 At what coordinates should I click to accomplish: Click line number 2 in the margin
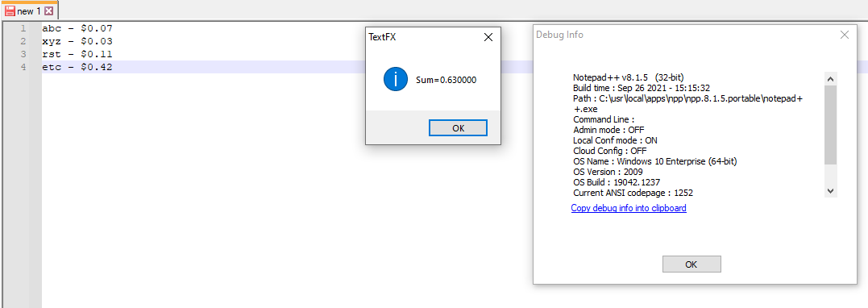(23, 41)
